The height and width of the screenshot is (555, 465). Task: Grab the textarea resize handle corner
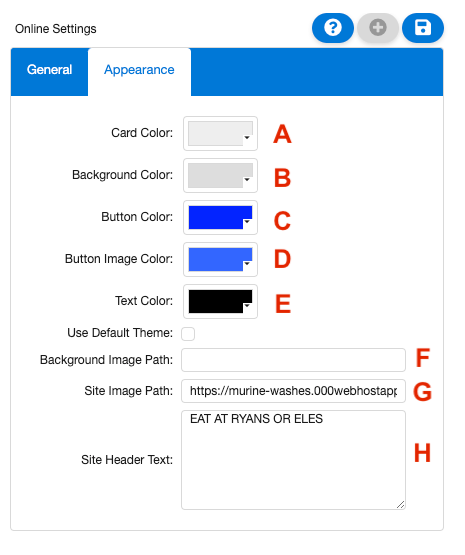[x=401, y=505]
